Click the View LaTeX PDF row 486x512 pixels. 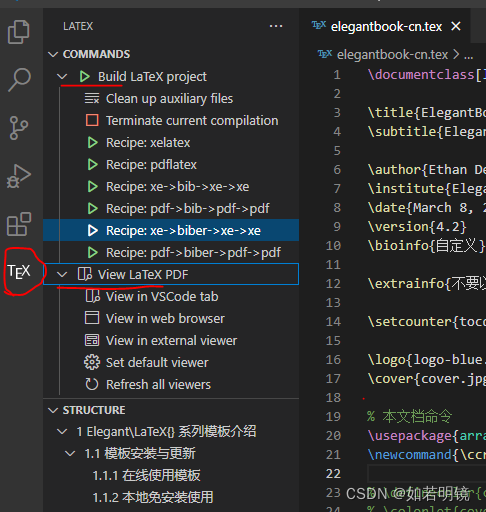171,274
